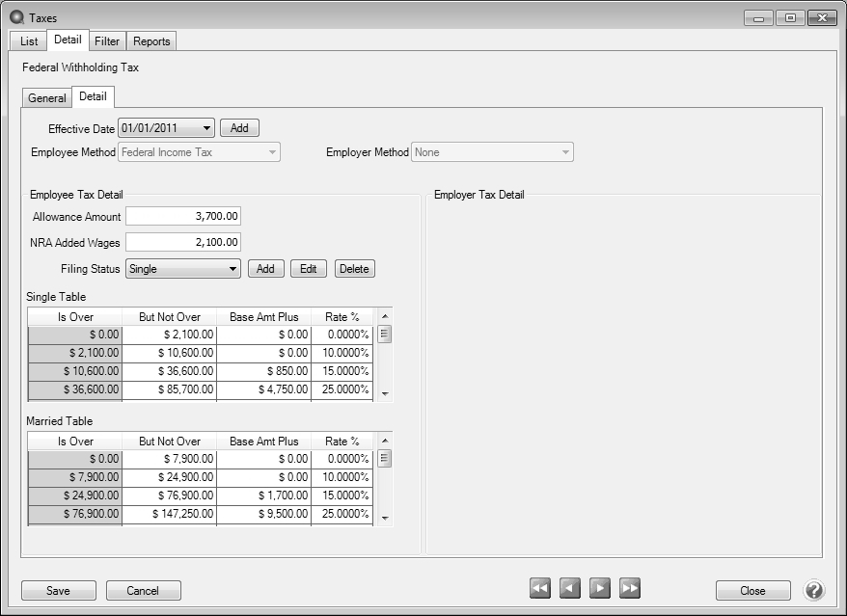Click the Taxes window title icon
The image size is (847, 616).
(x=17, y=17)
